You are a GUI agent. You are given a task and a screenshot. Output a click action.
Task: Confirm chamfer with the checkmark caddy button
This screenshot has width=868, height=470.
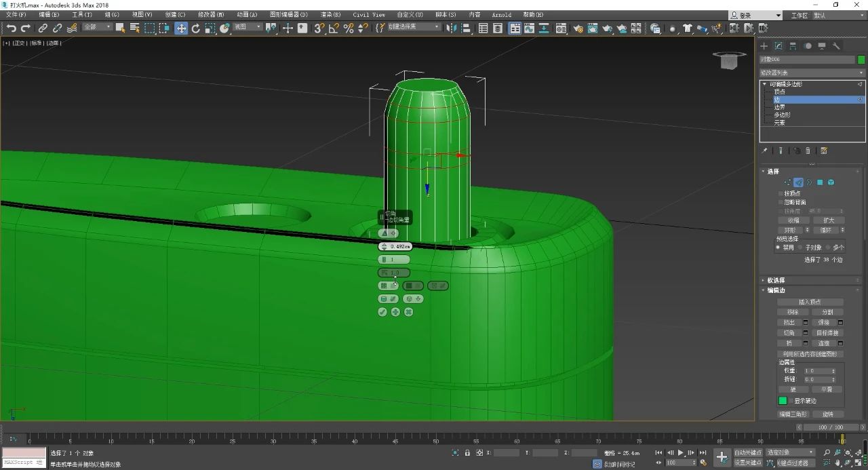coord(382,312)
